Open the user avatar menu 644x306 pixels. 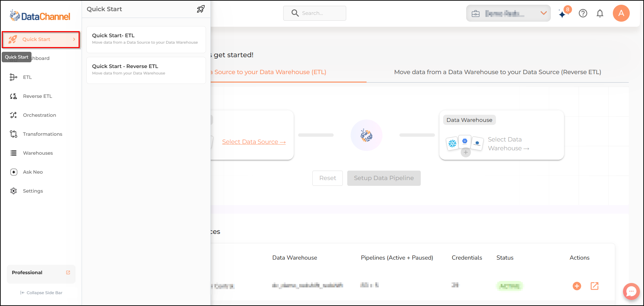click(x=621, y=13)
